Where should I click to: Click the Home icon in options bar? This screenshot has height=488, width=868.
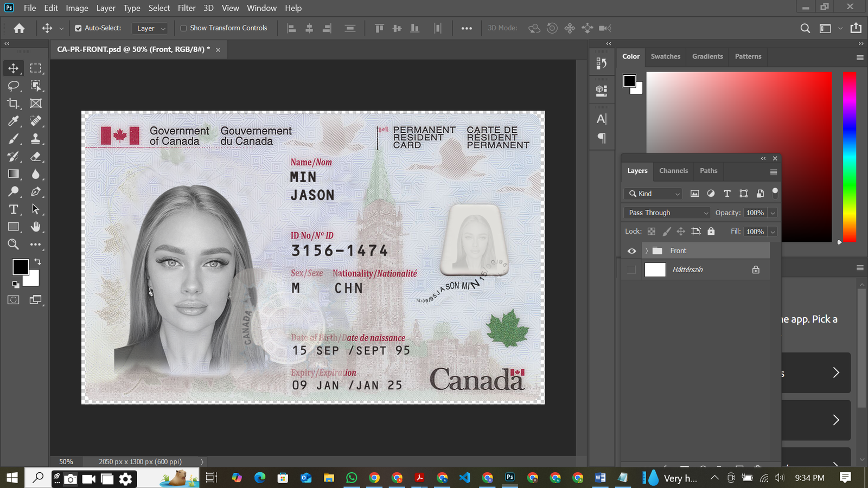point(20,28)
